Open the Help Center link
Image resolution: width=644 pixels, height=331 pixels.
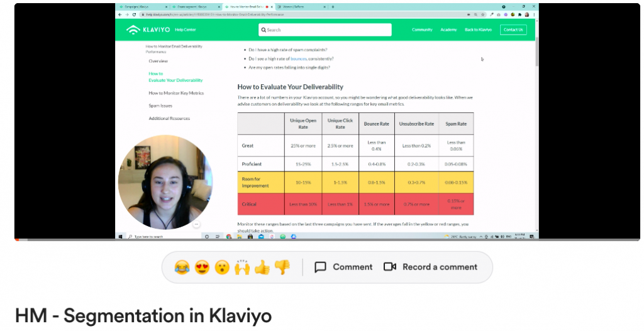point(186,30)
